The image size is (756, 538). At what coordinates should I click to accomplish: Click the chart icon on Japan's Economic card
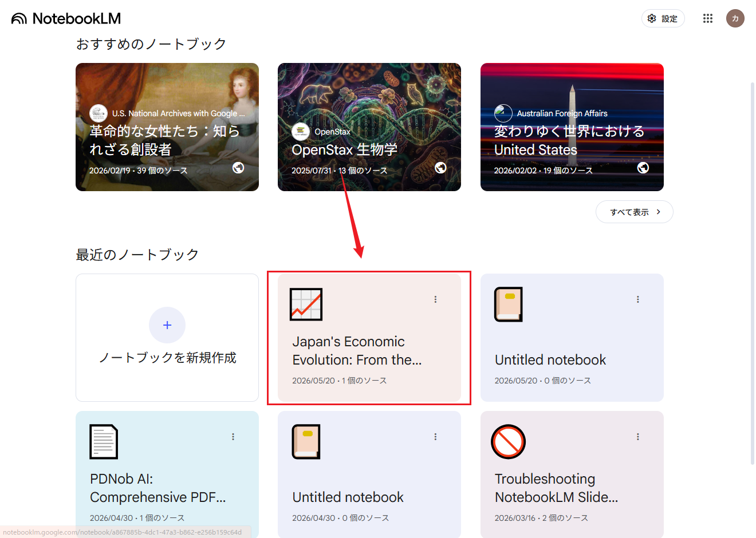pos(306,304)
